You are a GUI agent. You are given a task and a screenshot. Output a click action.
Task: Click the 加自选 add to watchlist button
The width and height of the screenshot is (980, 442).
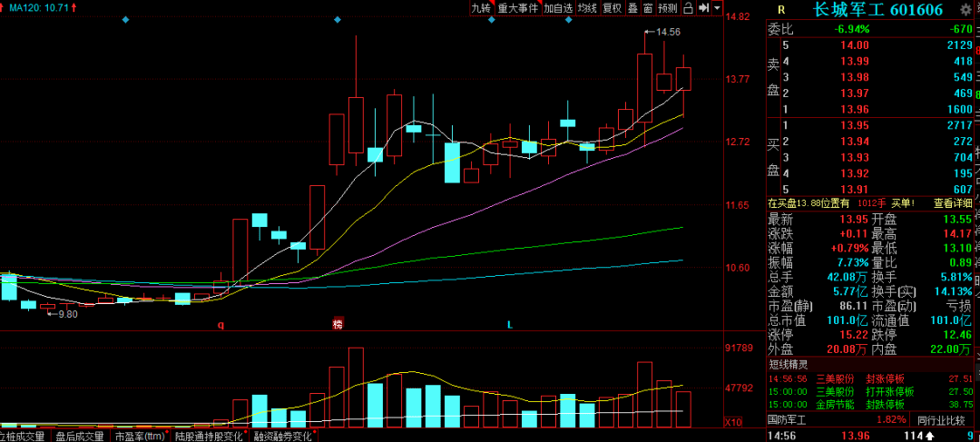(557, 8)
